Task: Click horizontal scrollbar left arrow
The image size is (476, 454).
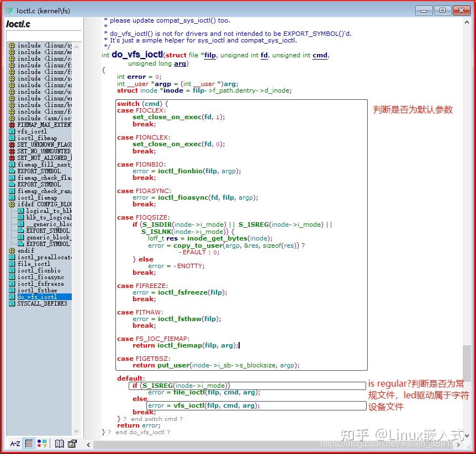Action: pos(89,444)
